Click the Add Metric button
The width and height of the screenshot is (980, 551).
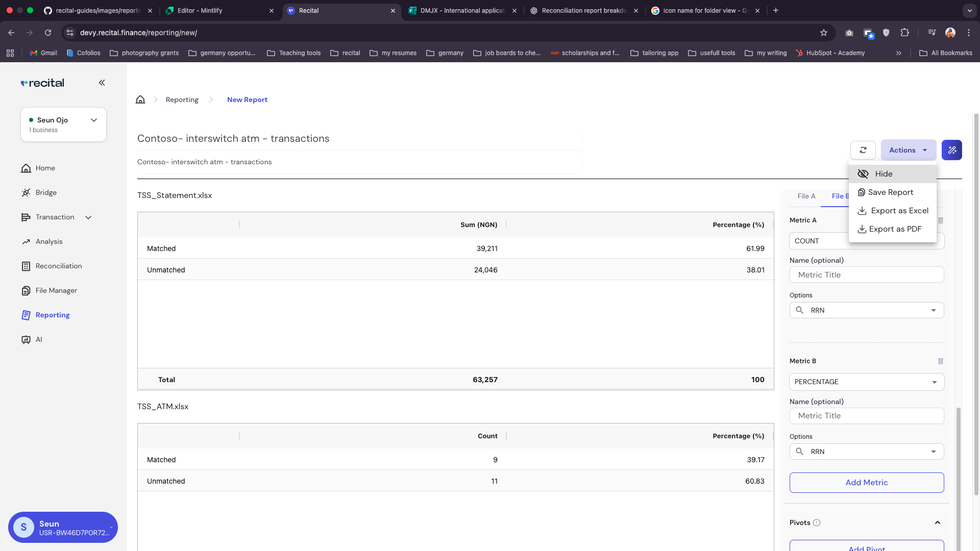(x=866, y=482)
